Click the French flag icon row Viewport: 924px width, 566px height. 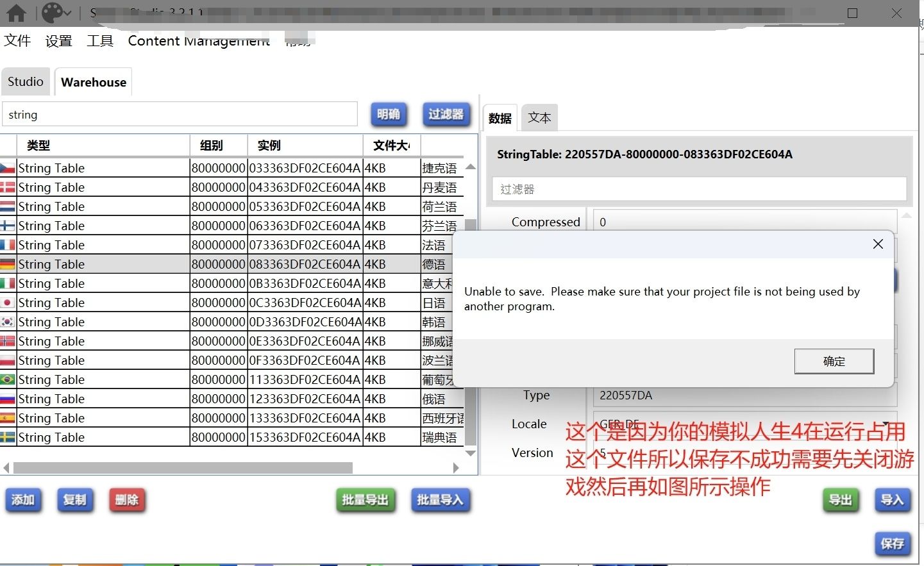click(x=8, y=245)
